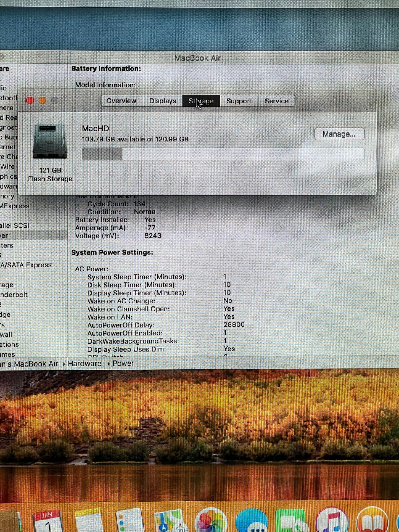This screenshot has height=532, width=399.
Task: Click the MacHD flash drive icon
Action: (50, 142)
